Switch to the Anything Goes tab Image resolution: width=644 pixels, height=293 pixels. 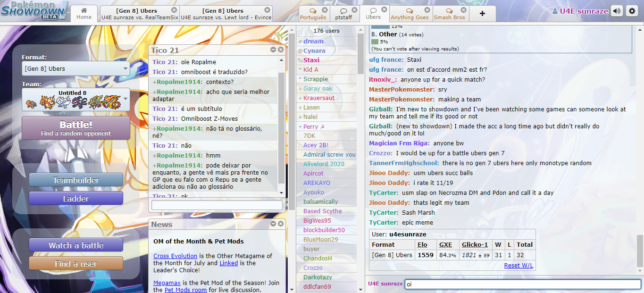410,14
